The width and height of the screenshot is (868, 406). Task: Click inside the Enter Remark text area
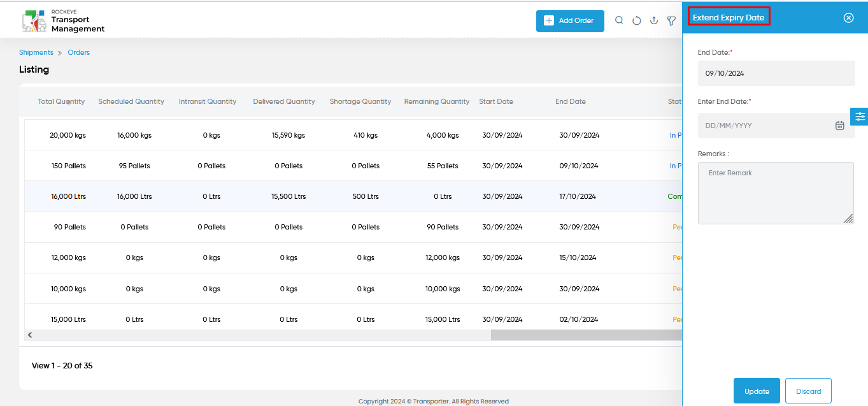click(x=776, y=193)
